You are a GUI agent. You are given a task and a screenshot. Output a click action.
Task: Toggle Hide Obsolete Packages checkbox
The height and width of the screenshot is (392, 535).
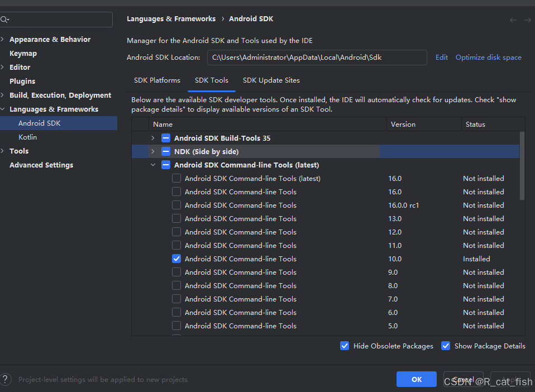[x=345, y=346]
